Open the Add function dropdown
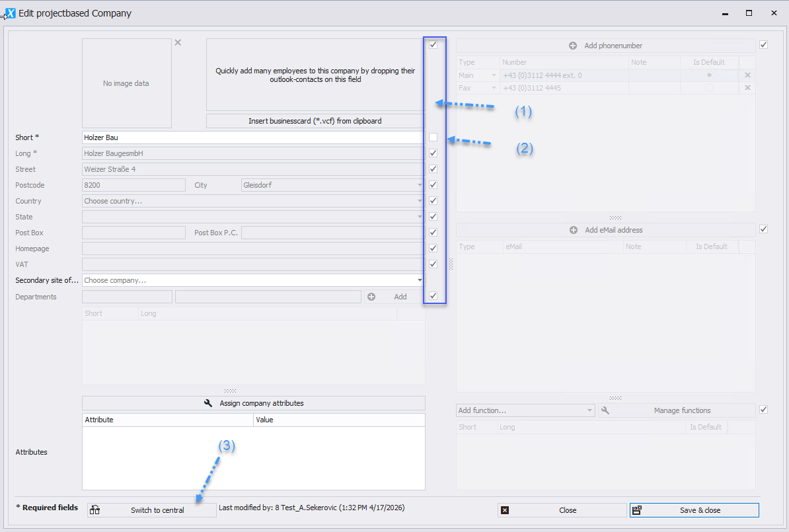789x532 pixels. click(x=589, y=410)
